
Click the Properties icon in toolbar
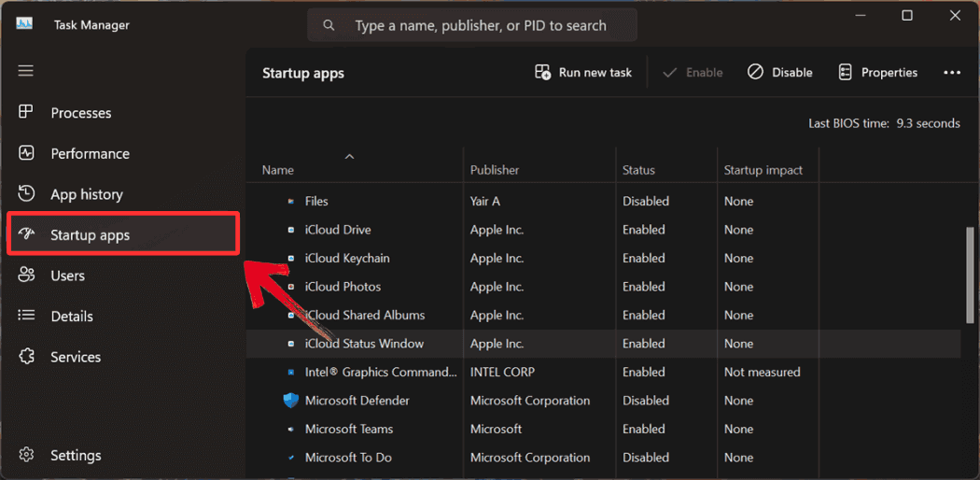pos(845,73)
